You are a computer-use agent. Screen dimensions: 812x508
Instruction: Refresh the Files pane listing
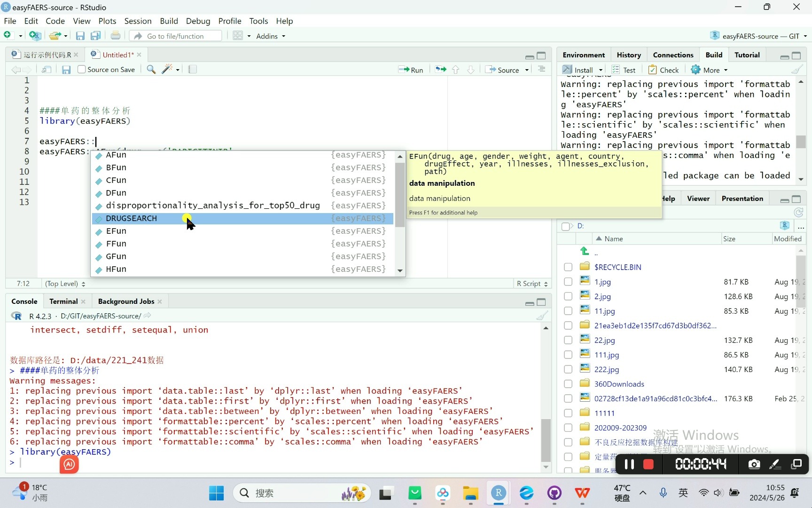tap(798, 212)
